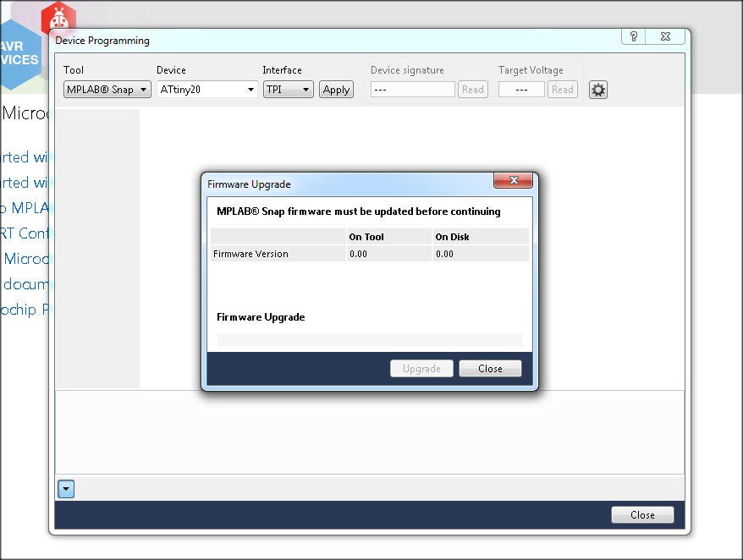Click the AVR devices hexagon icon

pyautogui.click(x=20, y=53)
